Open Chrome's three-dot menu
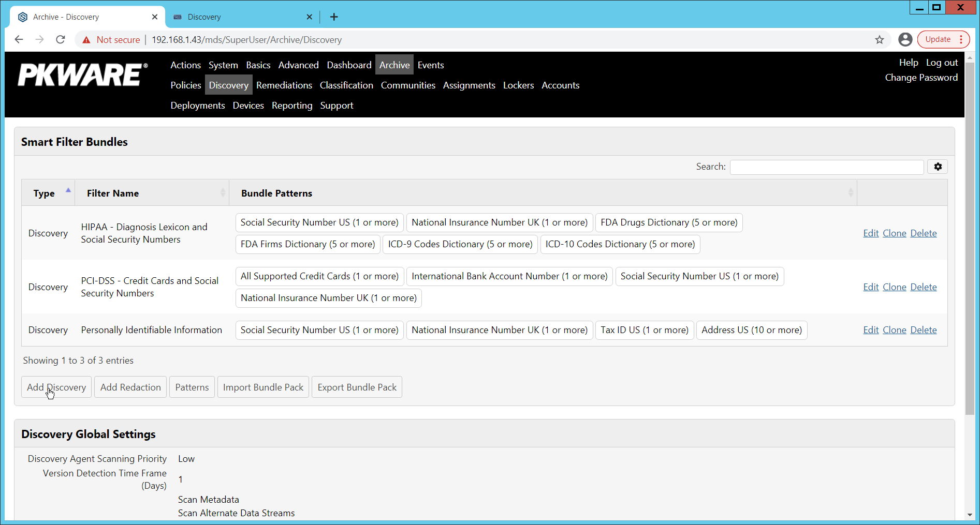980x525 pixels. pyautogui.click(x=959, y=39)
